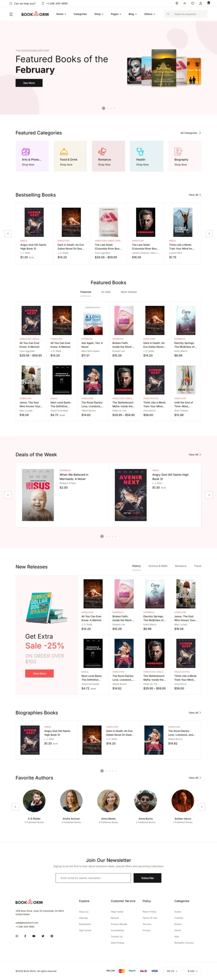Open the Instagram icon in footer

(x=17, y=936)
